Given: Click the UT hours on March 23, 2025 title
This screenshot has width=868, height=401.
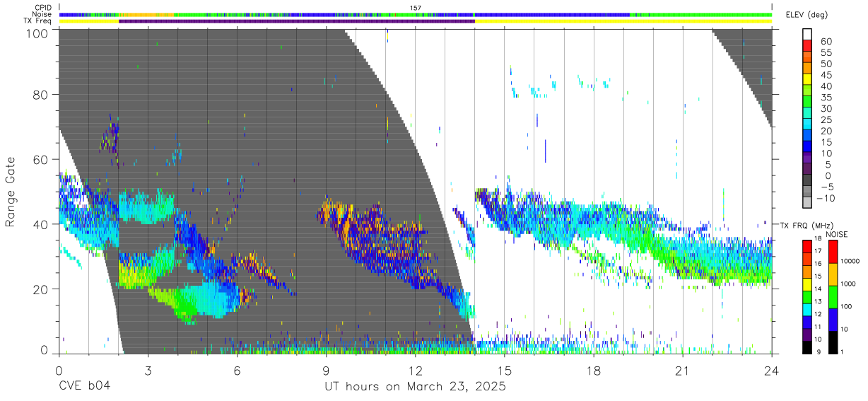Looking at the screenshot, I should coord(415,387).
